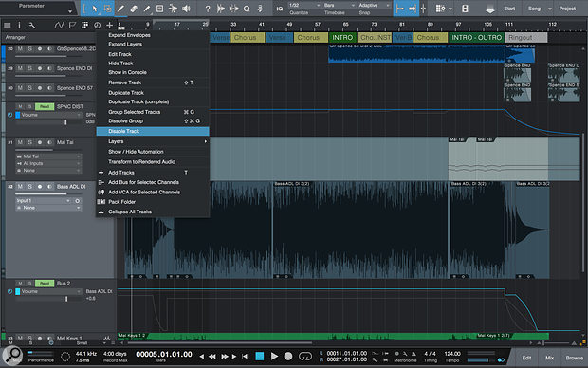588x368 pixels.
Task: Toggle monitor on Bass ADL DI track
Action: 49,187
